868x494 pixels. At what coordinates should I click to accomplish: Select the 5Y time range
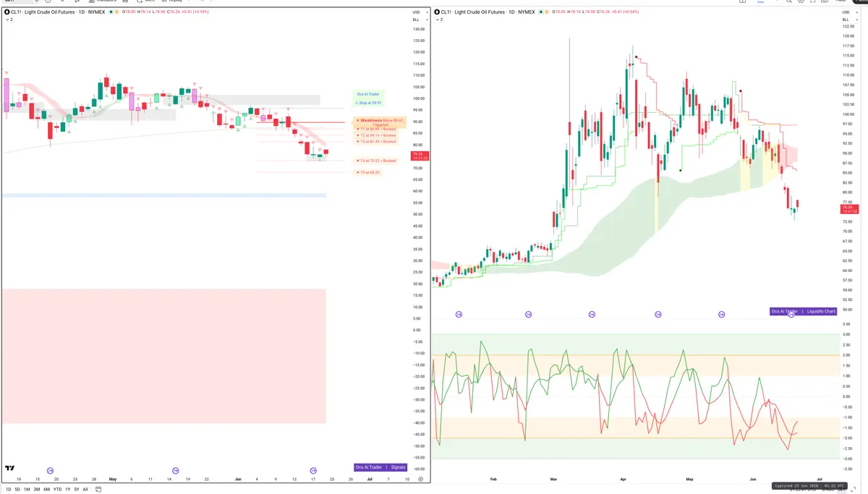coord(76,490)
